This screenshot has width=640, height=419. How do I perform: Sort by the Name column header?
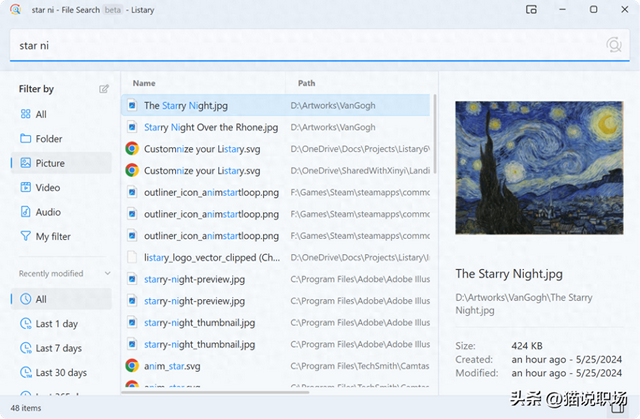pos(144,83)
